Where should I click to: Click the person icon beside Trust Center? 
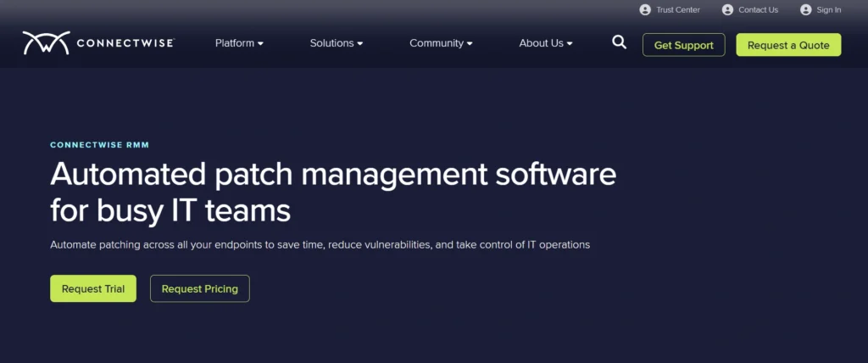point(645,10)
